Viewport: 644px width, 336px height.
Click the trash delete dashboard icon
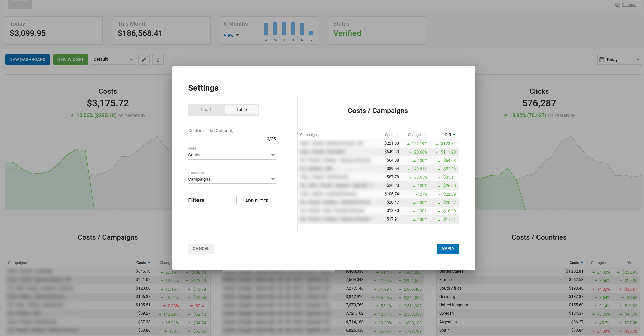point(158,60)
